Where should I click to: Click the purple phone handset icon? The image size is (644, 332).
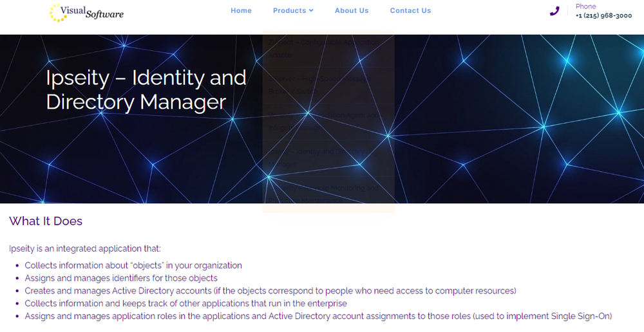554,11
